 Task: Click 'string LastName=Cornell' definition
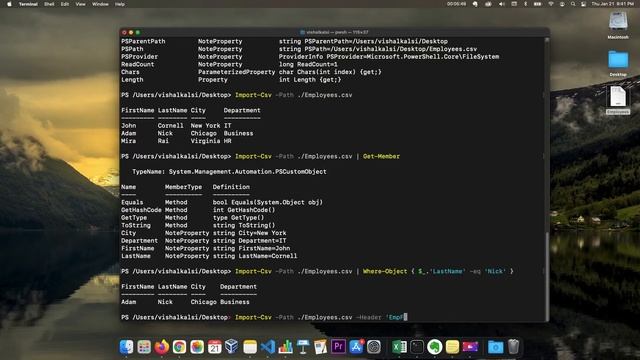[255, 256]
